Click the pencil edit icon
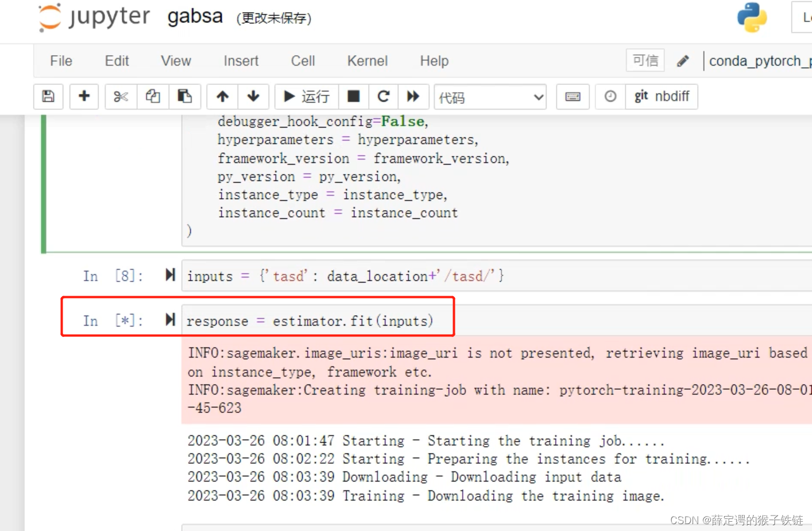 pos(683,61)
